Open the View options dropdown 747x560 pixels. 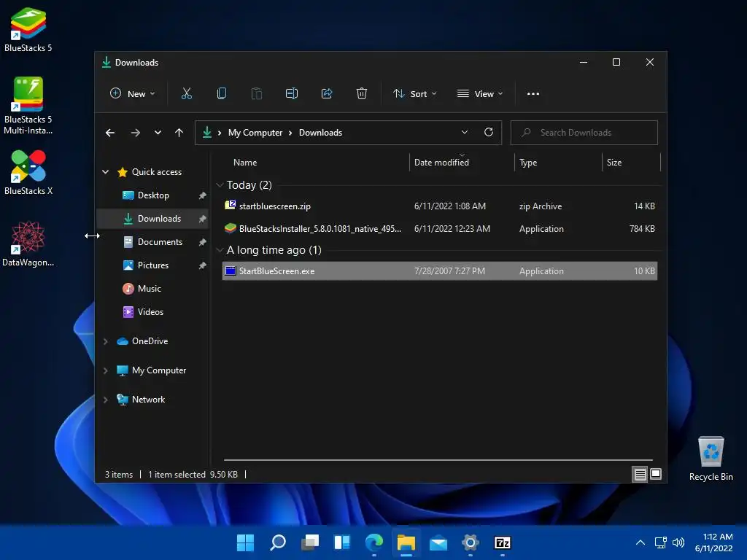pos(480,94)
